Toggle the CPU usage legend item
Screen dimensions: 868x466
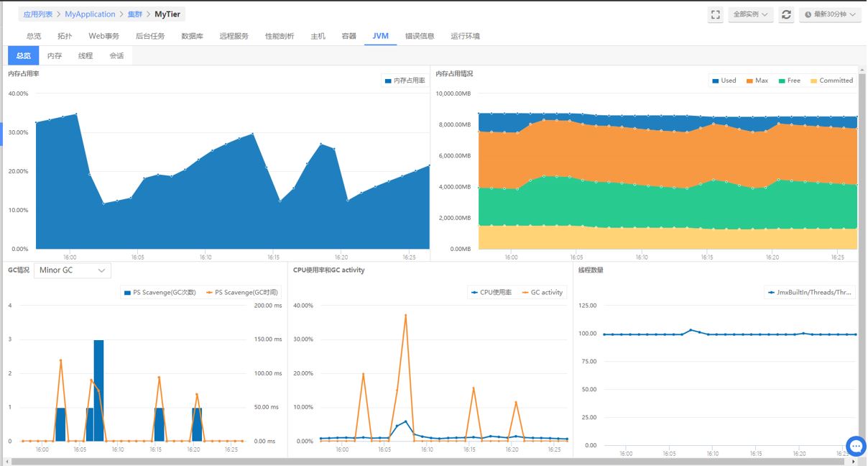coord(491,293)
